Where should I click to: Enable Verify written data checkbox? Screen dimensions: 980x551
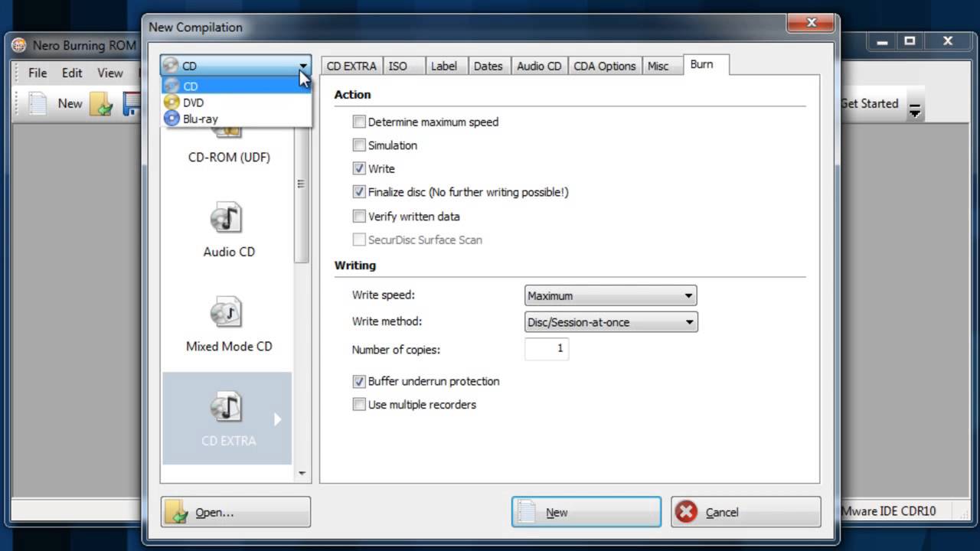coord(359,217)
